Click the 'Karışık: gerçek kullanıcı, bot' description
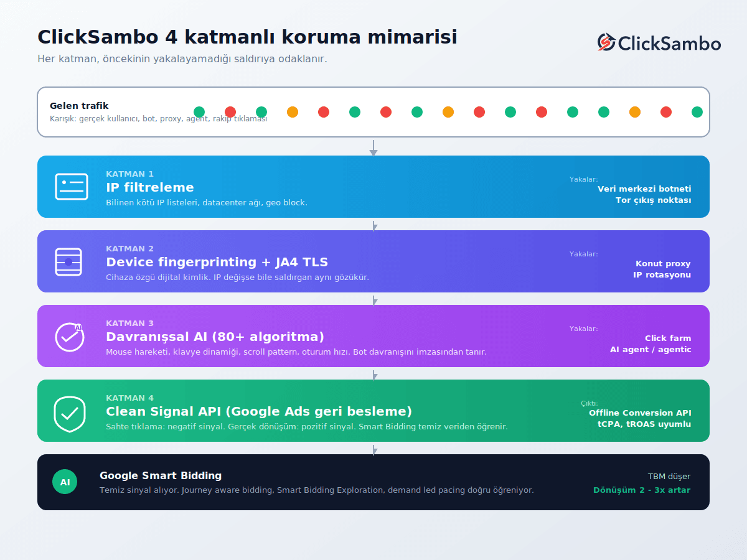The image size is (747, 560). (158, 119)
